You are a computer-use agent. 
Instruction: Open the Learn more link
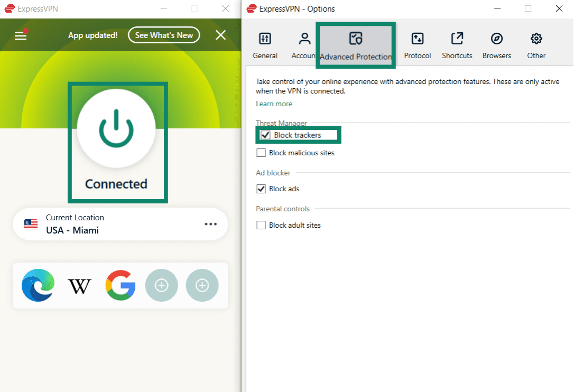tap(274, 104)
